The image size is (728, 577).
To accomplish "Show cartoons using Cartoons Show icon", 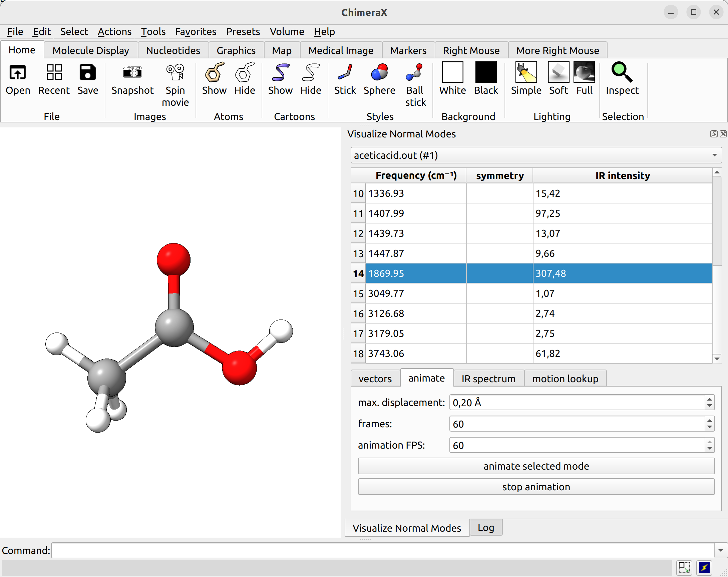I will (x=280, y=72).
